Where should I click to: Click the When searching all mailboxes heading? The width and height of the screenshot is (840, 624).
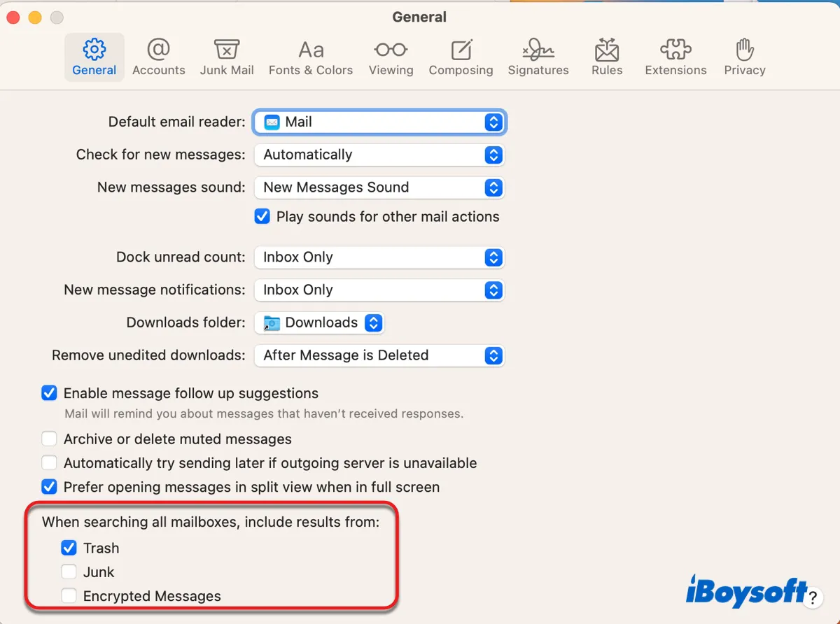pos(211,522)
